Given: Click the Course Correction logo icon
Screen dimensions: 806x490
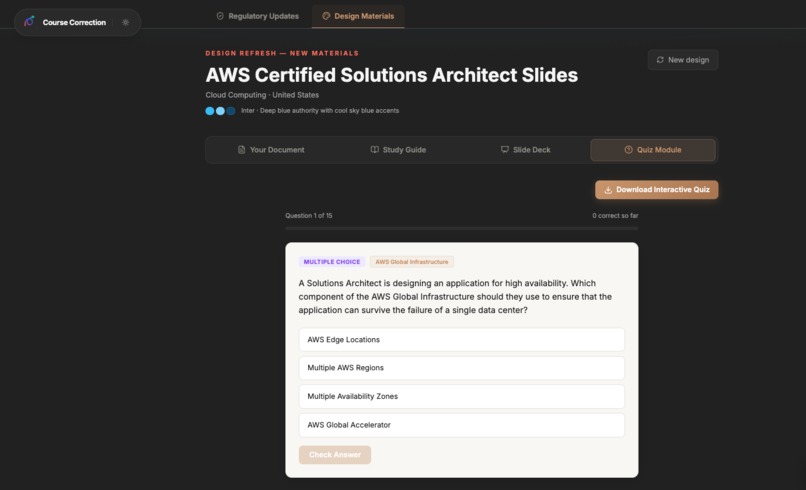Looking at the screenshot, I should tap(29, 22).
